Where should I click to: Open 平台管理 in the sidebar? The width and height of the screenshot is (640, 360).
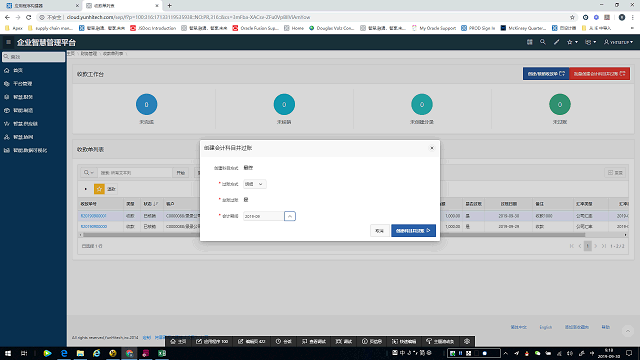click(x=22, y=84)
